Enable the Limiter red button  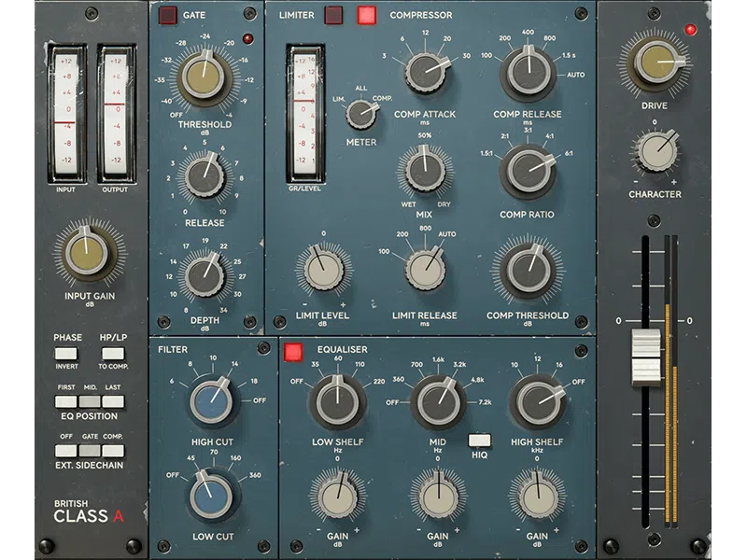pos(333,15)
